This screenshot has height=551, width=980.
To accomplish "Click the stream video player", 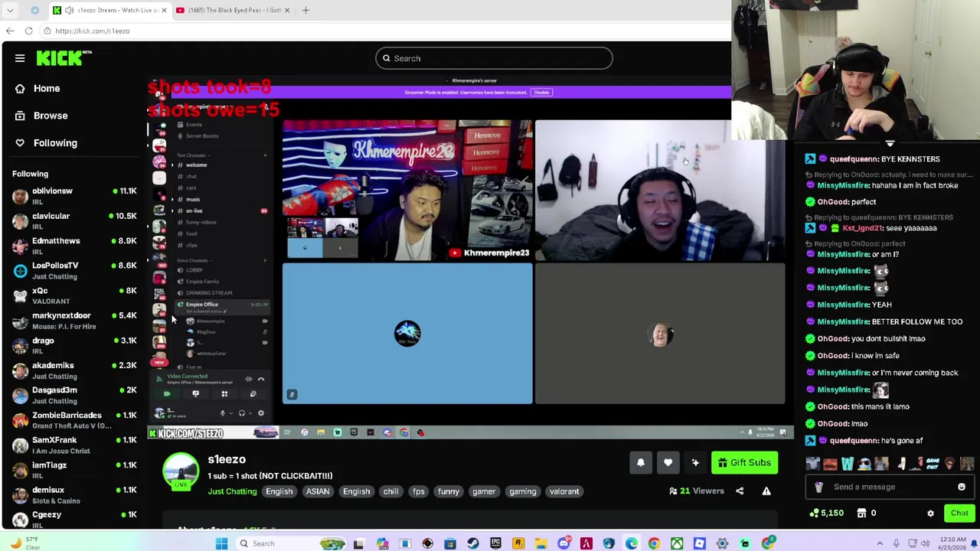I will pyautogui.click(x=470, y=256).
